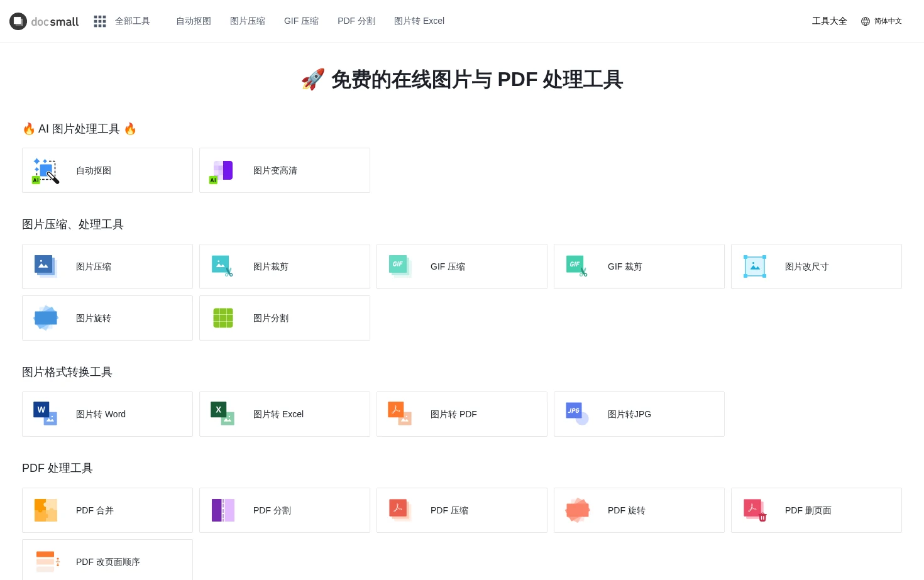This screenshot has height=580, width=924.
Task: Select PDF 分割 in top navigation
Action: coord(356,21)
